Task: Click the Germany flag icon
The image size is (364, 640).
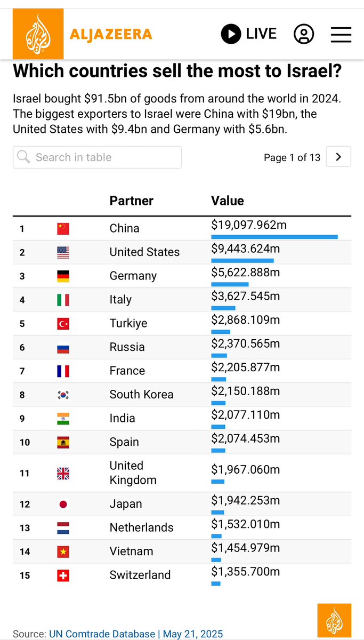Action: tap(63, 276)
